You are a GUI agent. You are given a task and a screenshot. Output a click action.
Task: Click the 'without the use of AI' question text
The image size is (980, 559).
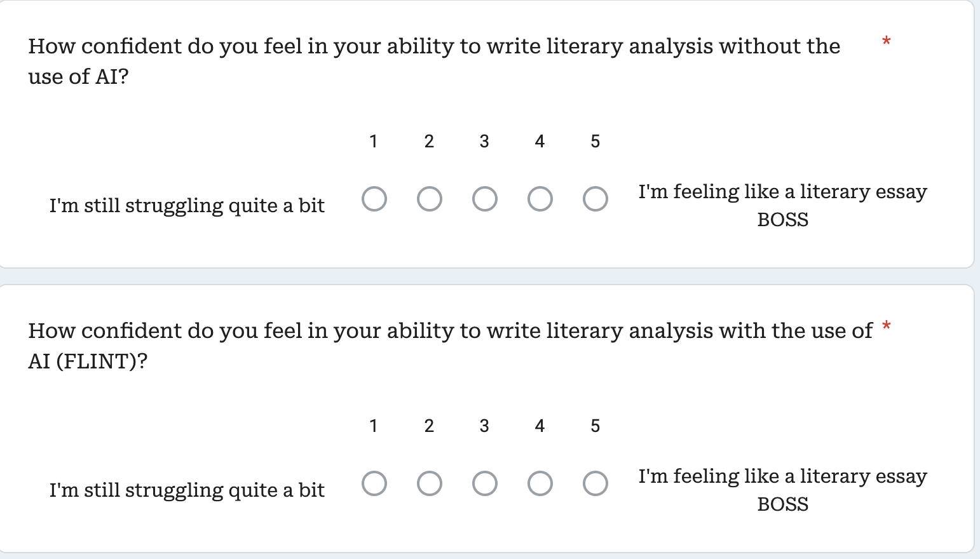(x=434, y=47)
